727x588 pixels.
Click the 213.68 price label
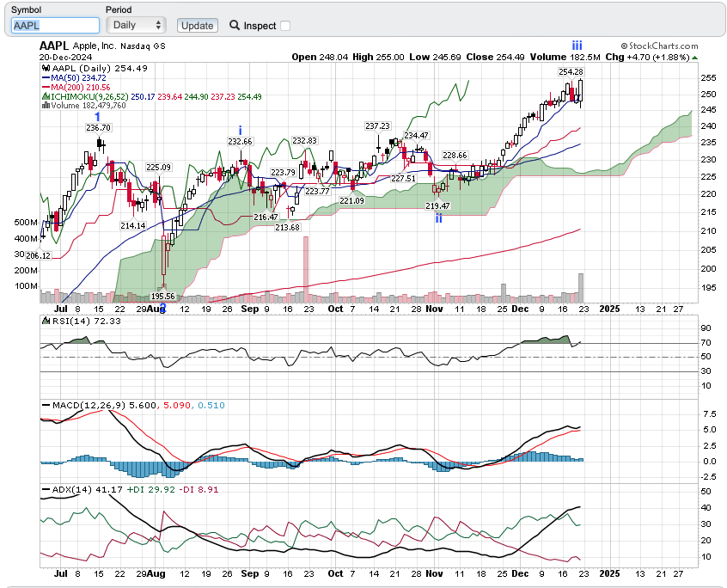(288, 227)
